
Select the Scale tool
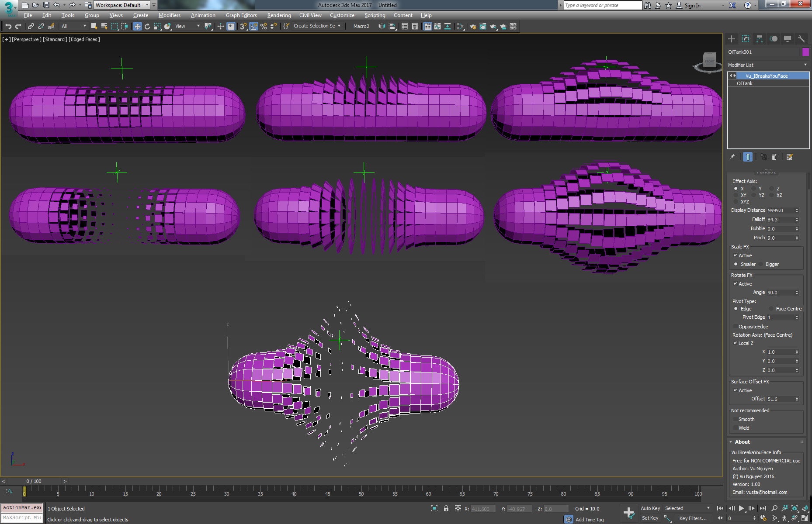click(x=157, y=26)
